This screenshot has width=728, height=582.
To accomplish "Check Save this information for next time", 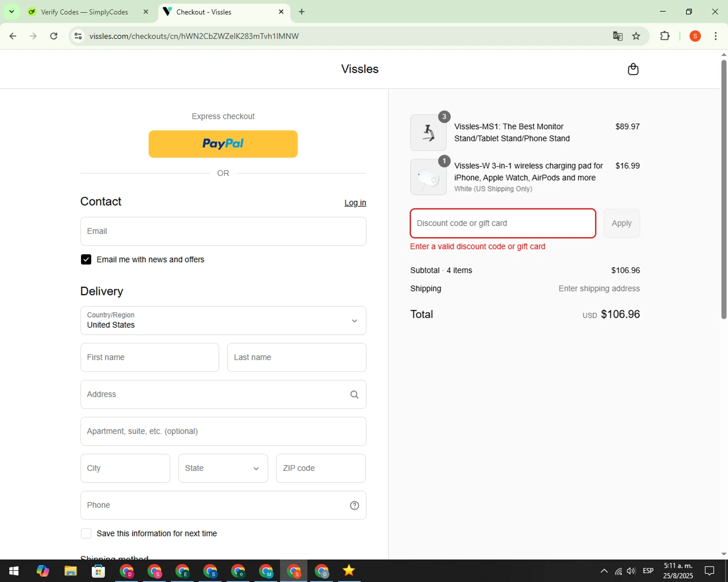I will tap(86, 533).
